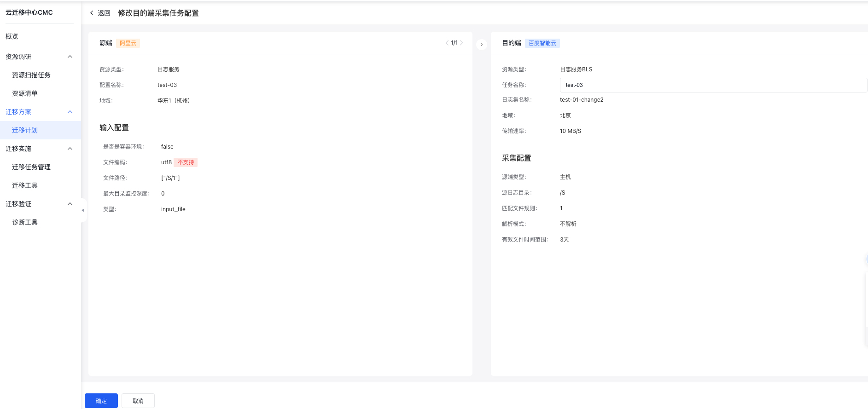
Task: Click the 返回 link text
Action: tap(104, 13)
